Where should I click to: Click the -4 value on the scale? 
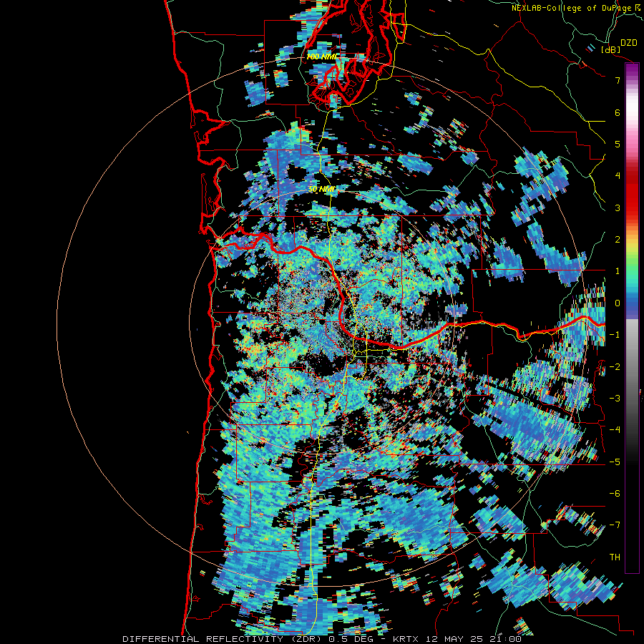click(615, 429)
